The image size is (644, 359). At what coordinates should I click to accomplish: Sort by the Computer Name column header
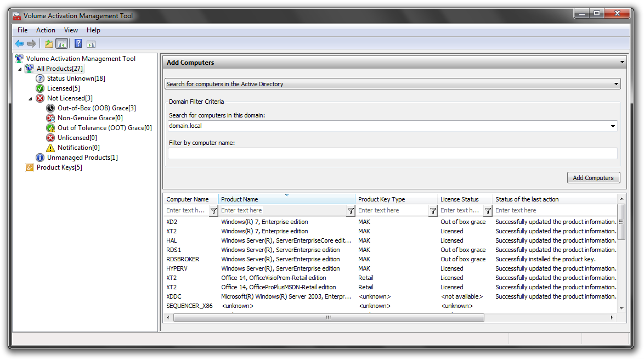pos(190,199)
